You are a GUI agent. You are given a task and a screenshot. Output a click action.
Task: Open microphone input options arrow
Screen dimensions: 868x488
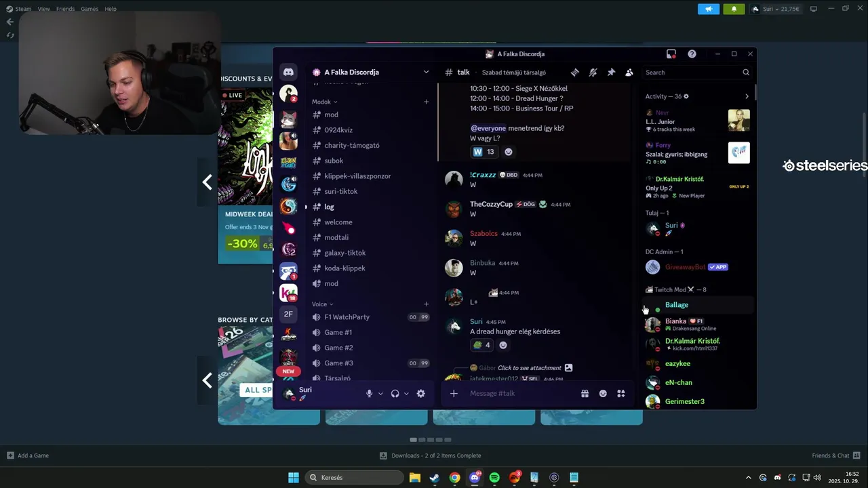380,394
